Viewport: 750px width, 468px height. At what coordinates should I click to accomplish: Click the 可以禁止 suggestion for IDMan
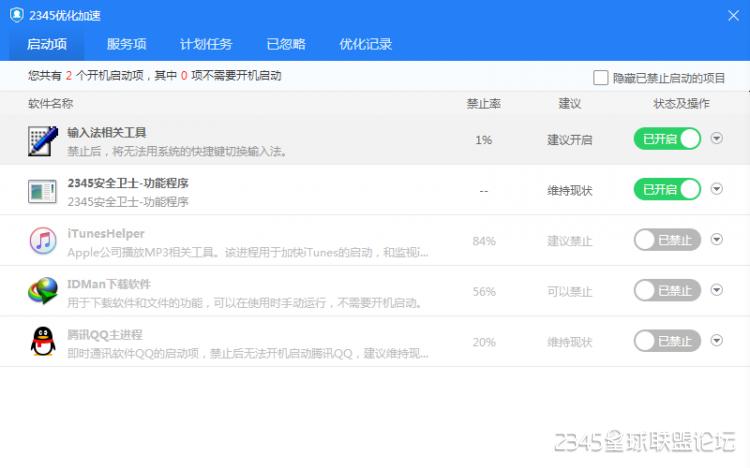pyautogui.click(x=570, y=291)
